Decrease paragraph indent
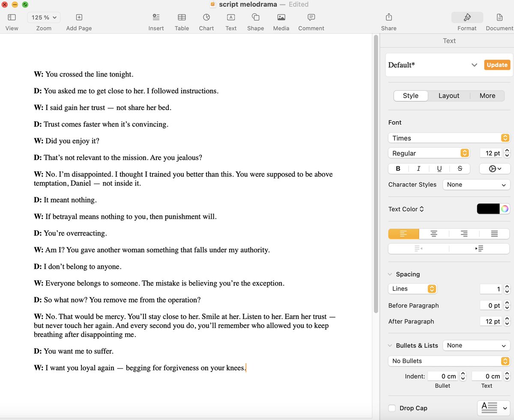The image size is (514, 420). (x=418, y=248)
